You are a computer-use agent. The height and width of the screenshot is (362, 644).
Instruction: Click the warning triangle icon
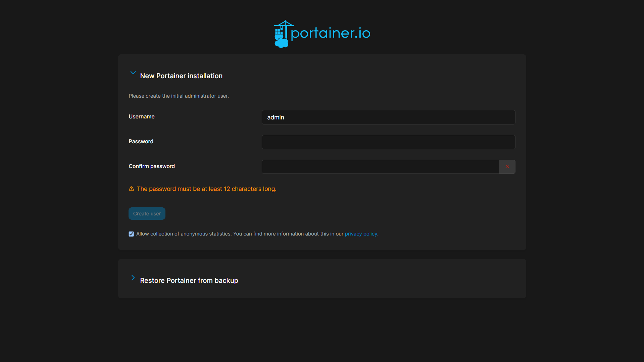click(x=131, y=189)
